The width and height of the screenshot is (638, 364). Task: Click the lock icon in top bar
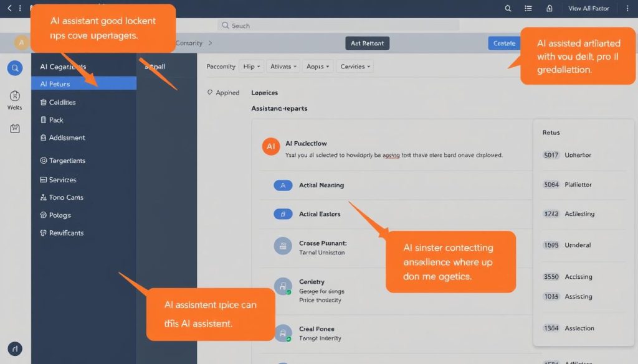click(x=549, y=9)
